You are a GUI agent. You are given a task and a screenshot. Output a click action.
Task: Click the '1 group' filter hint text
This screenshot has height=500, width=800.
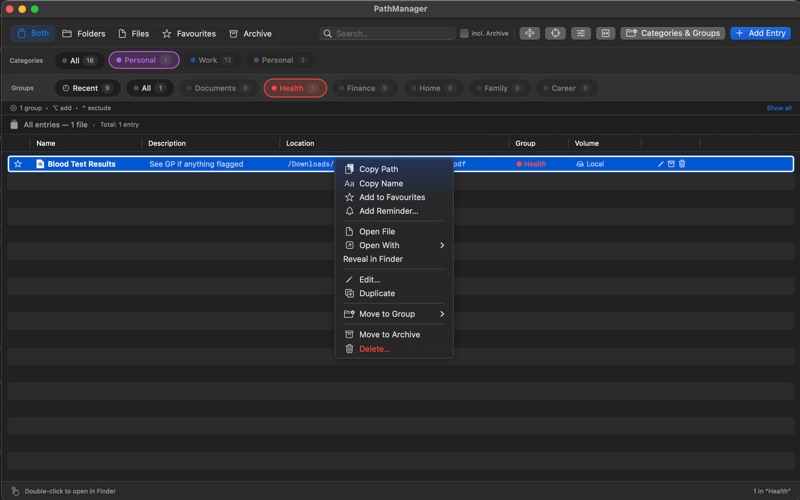point(30,108)
